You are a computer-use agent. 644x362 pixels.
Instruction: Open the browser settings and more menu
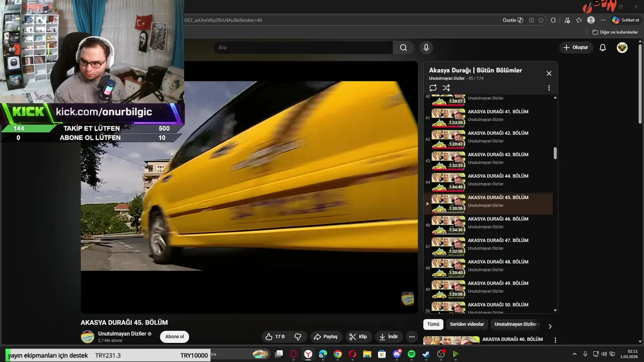(603, 20)
